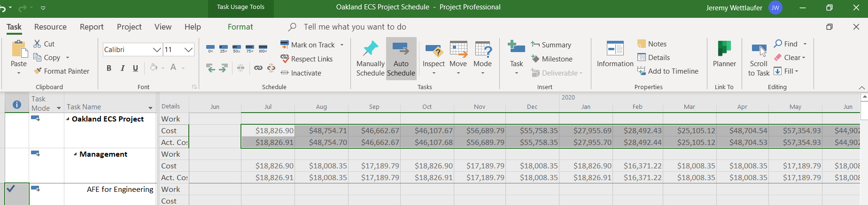This screenshot has width=868, height=205.
Task: Open the Task Mode column filter
Action: (59, 108)
